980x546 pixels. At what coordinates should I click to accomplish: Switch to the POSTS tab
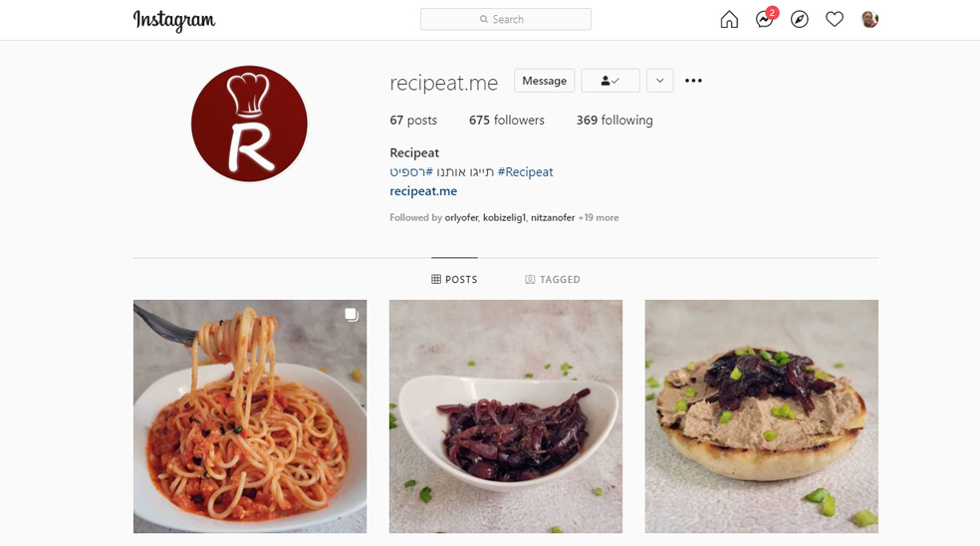pos(454,280)
